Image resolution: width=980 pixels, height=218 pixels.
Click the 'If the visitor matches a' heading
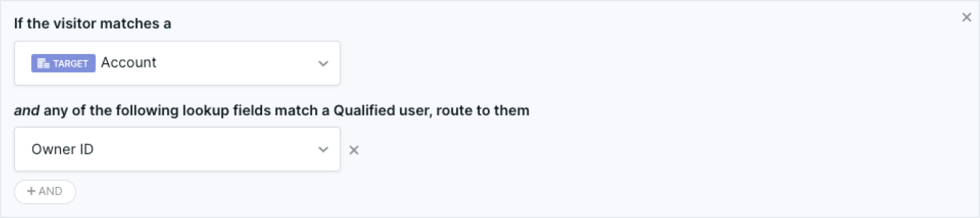point(92,24)
